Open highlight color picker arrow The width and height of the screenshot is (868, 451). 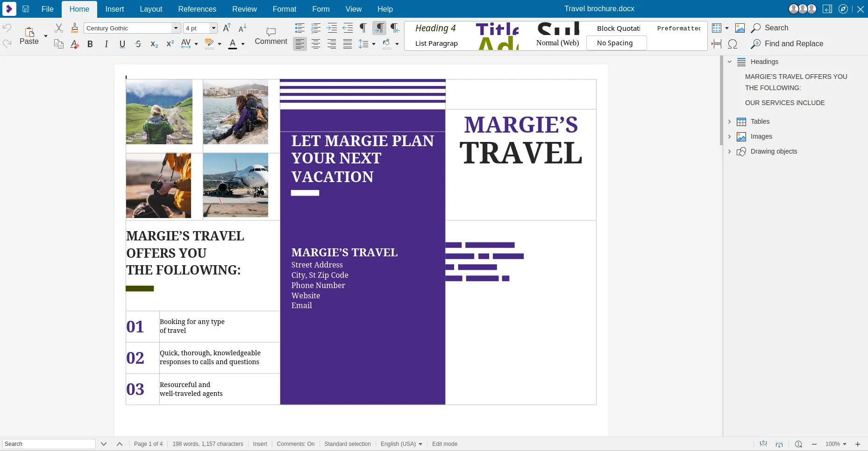pos(220,44)
